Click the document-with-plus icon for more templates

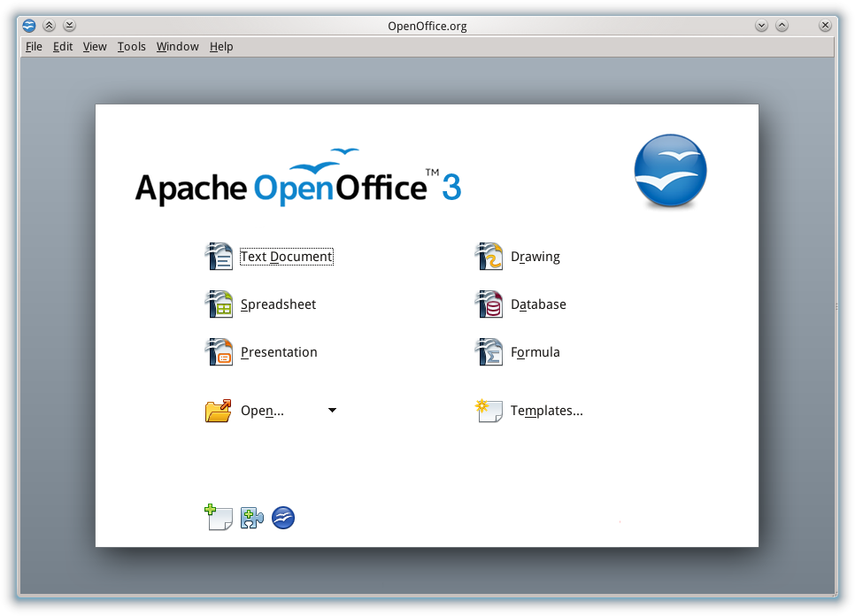(x=218, y=517)
